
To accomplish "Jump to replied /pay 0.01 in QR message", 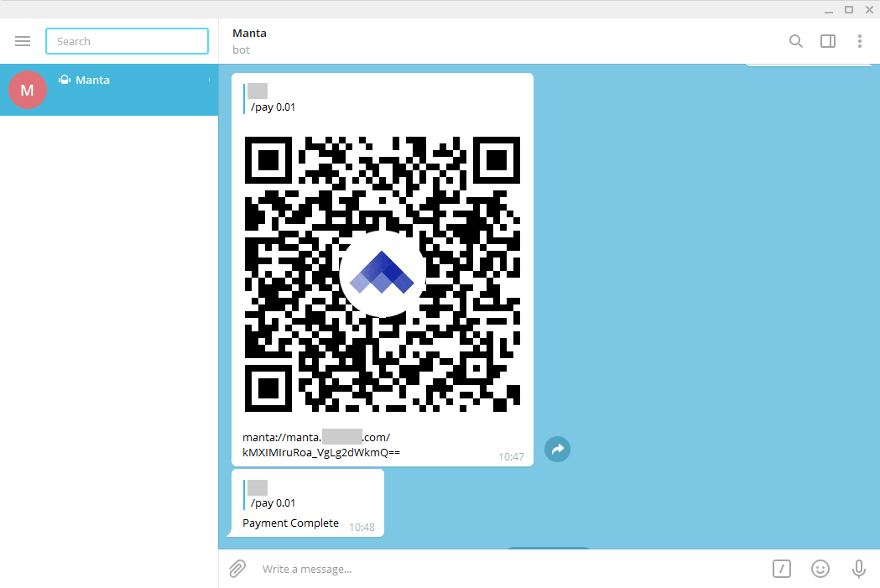I will (272, 99).
